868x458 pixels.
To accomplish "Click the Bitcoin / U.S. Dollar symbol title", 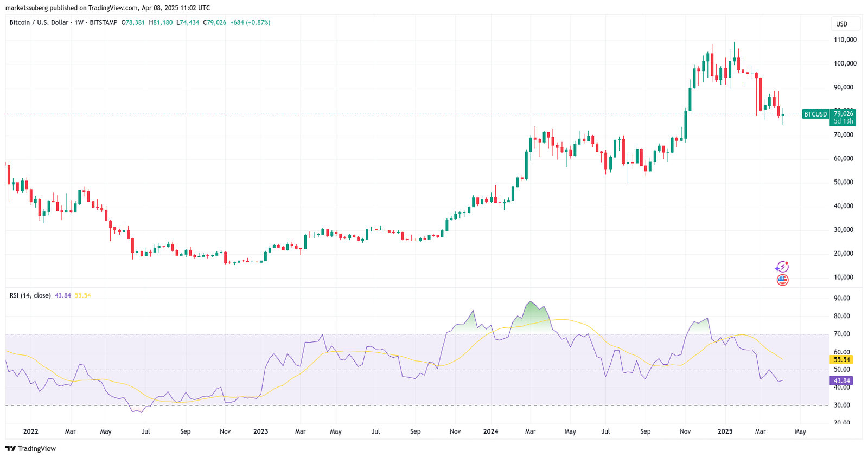I will (x=39, y=22).
